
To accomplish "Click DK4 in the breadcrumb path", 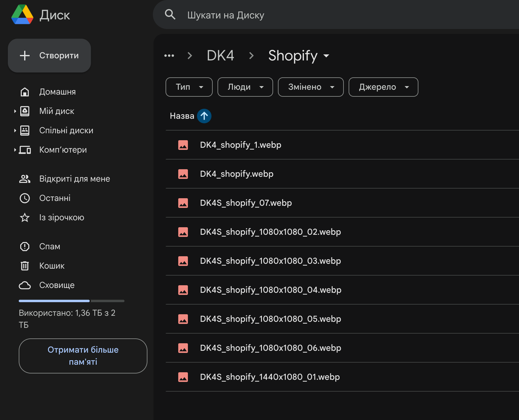I will click(x=220, y=56).
